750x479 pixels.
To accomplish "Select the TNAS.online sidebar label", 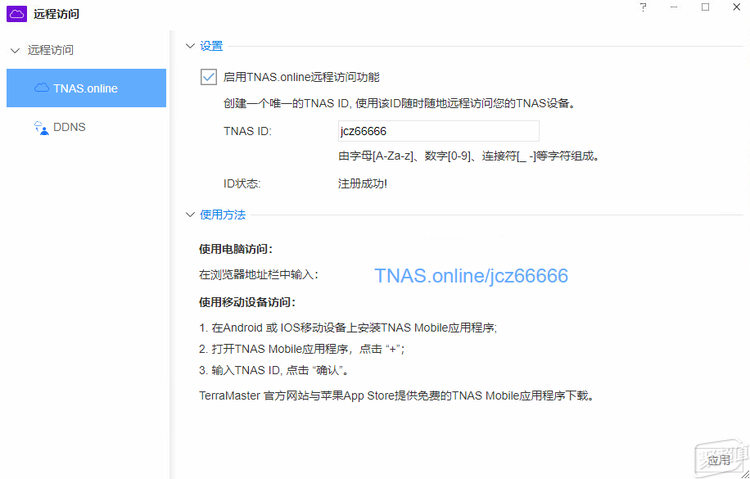I will tap(86, 88).
